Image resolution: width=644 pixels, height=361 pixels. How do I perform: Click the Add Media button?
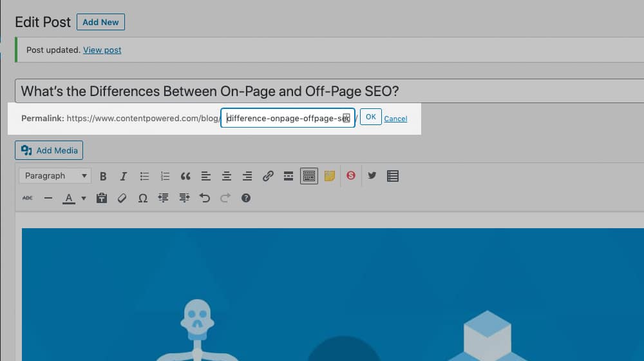(x=49, y=150)
